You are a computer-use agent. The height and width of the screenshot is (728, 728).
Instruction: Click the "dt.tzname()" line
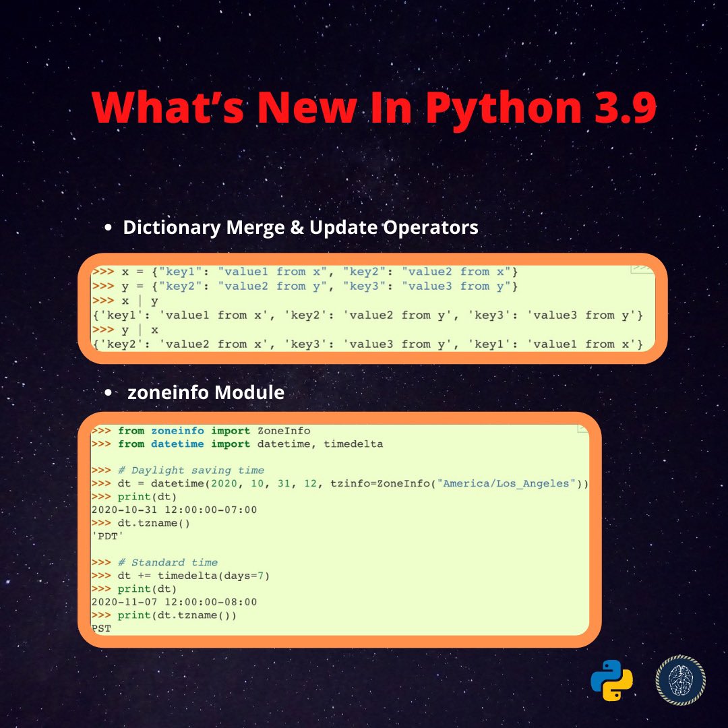pyautogui.click(x=141, y=523)
